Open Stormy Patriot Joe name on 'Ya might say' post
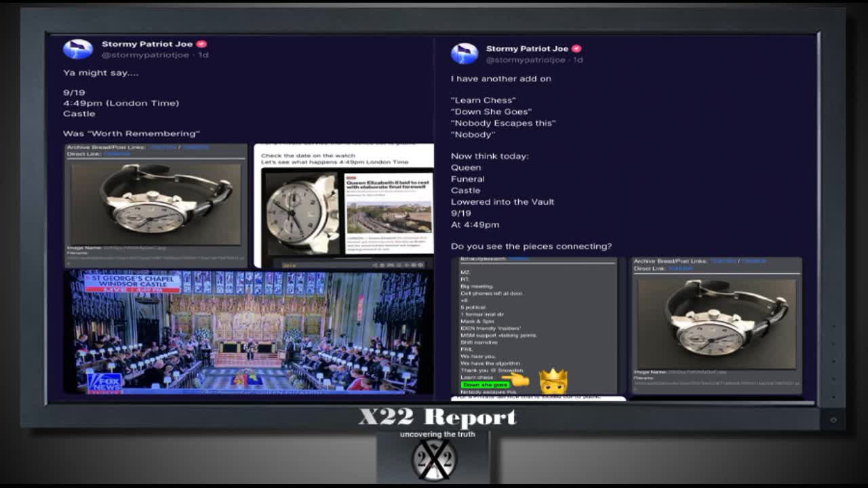Image resolution: width=868 pixels, height=488 pixels. coord(147,44)
